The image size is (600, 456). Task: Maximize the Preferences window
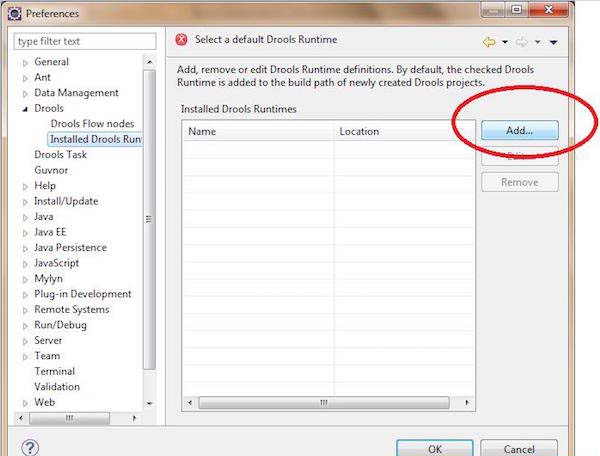pos(517,10)
